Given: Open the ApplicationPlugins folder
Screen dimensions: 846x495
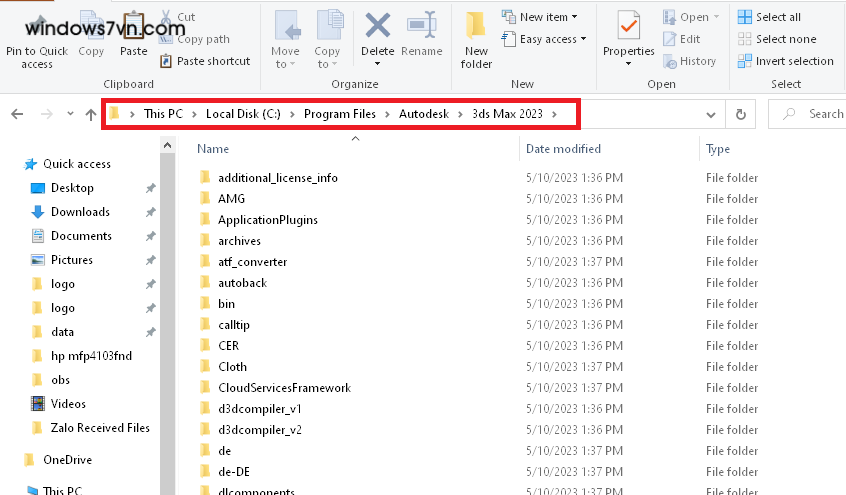Looking at the screenshot, I should 267,220.
